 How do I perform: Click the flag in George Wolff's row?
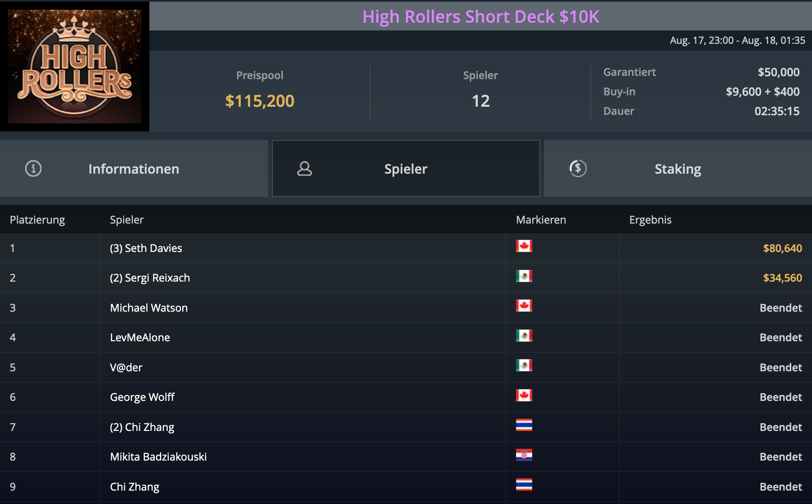tap(524, 396)
